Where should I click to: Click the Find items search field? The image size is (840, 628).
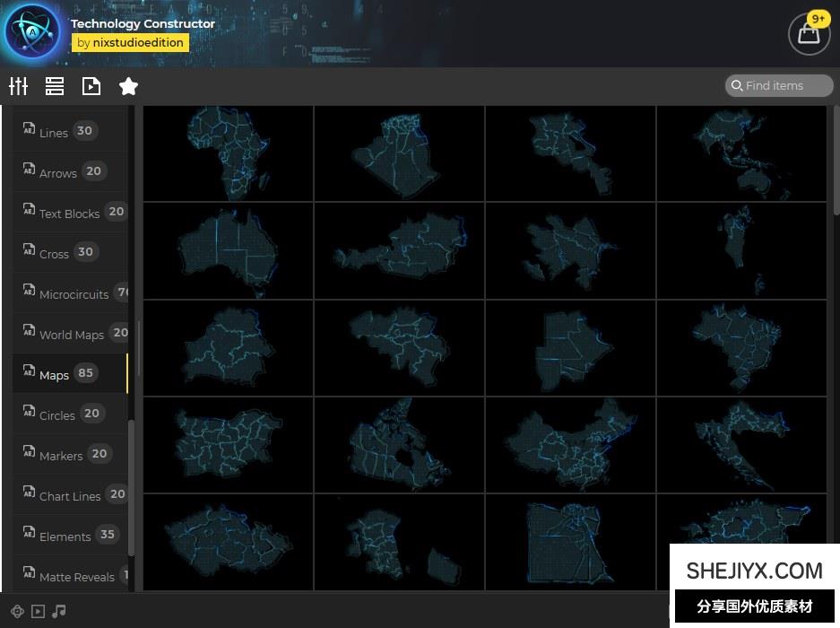click(780, 85)
